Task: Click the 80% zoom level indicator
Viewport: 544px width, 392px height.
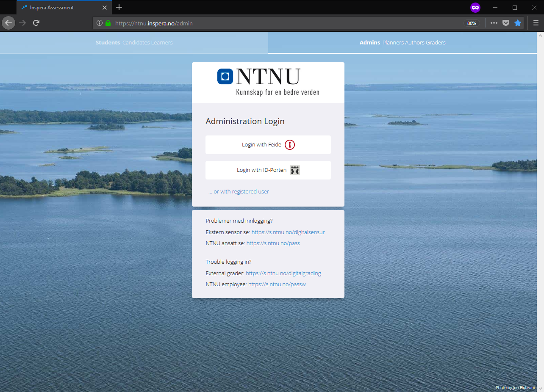Action: (x=472, y=23)
